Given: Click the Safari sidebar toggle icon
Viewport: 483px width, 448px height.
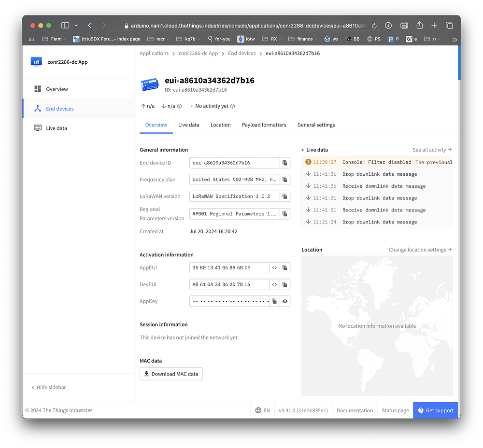Looking at the screenshot, I should pyautogui.click(x=65, y=26).
